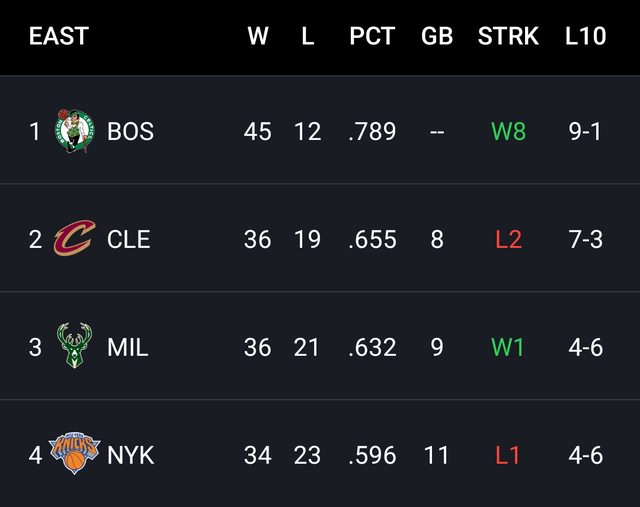Open the BOS team link
This screenshot has width=640, height=507.
(130, 131)
